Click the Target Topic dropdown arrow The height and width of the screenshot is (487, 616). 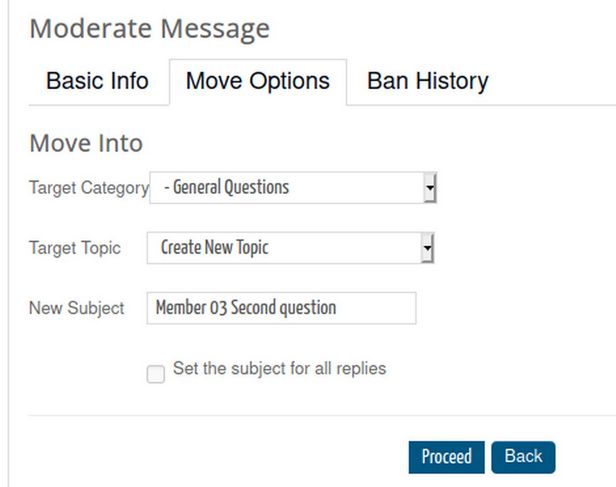tap(427, 248)
